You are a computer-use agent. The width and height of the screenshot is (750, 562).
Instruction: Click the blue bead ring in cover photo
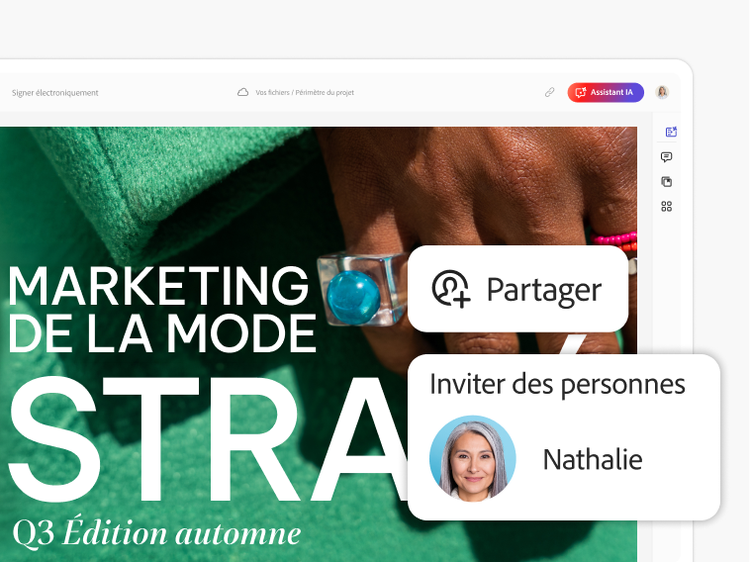tap(354, 298)
